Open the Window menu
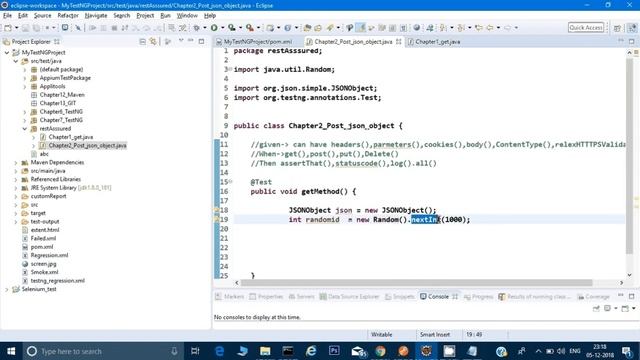The image size is (640, 360). [x=187, y=16]
